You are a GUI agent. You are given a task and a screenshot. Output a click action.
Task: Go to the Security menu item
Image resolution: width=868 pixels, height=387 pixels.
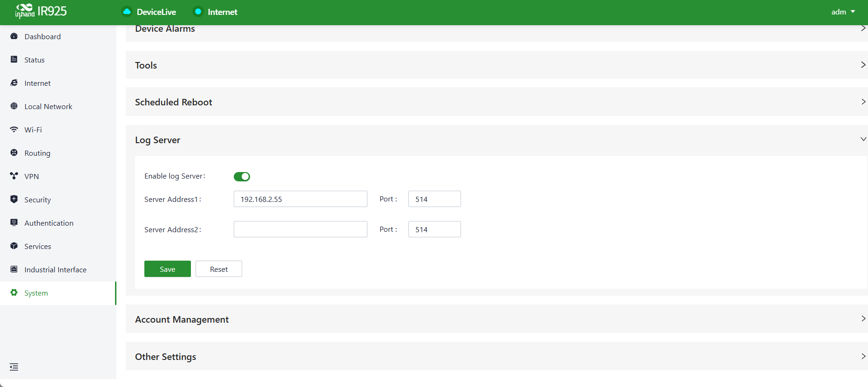click(58, 200)
